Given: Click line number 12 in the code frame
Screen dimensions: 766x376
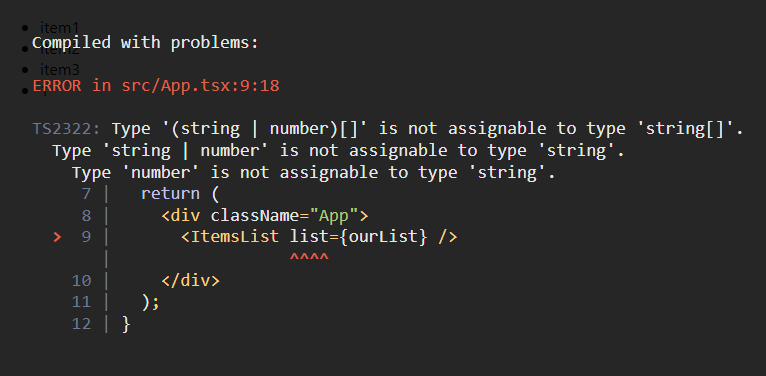Looking at the screenshot, I should click(82, 324).
